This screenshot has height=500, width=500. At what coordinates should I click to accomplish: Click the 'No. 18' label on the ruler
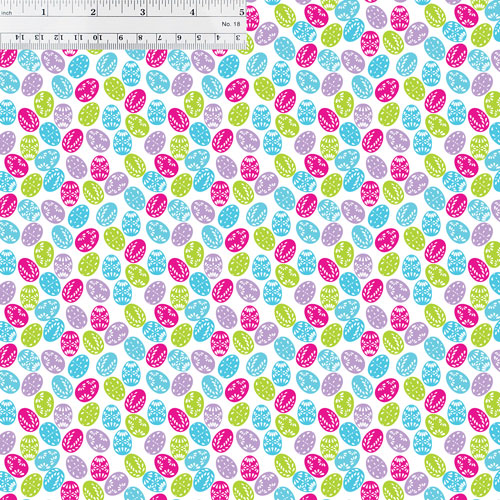pyautogui.click(x=231, y=24)
